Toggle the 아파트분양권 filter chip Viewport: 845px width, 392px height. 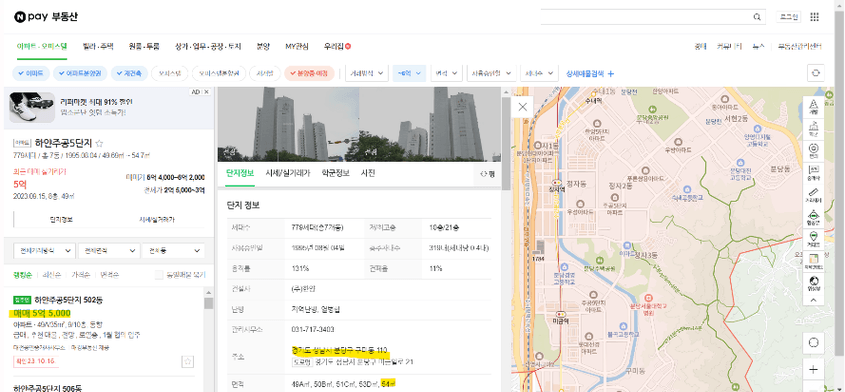pos(80,73)
